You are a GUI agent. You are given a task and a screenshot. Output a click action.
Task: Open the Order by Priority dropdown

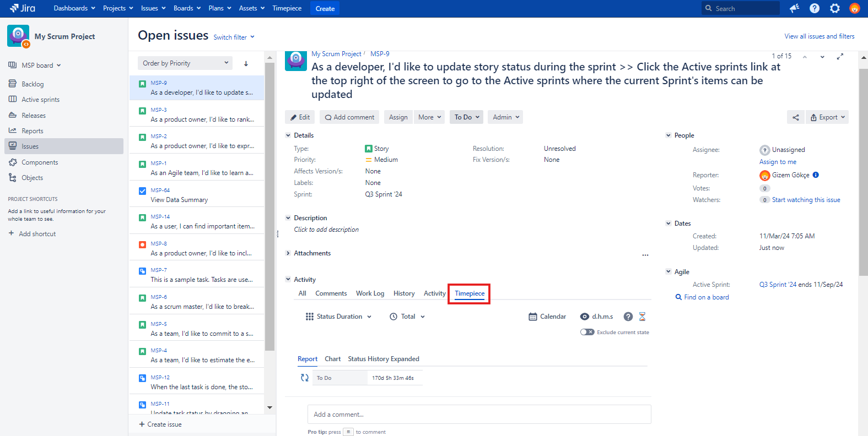185,63
